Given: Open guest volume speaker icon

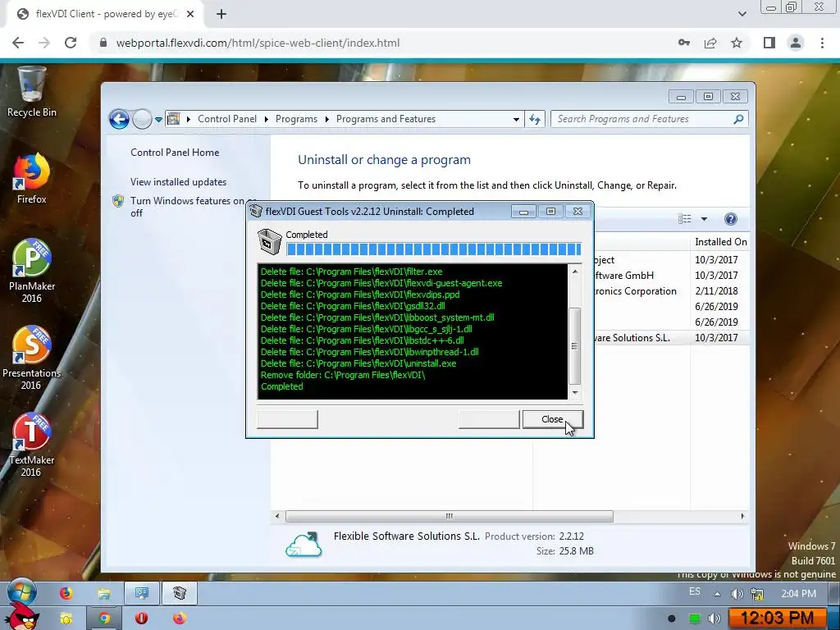Looking at the screenshot, I should tap(737, 594).
